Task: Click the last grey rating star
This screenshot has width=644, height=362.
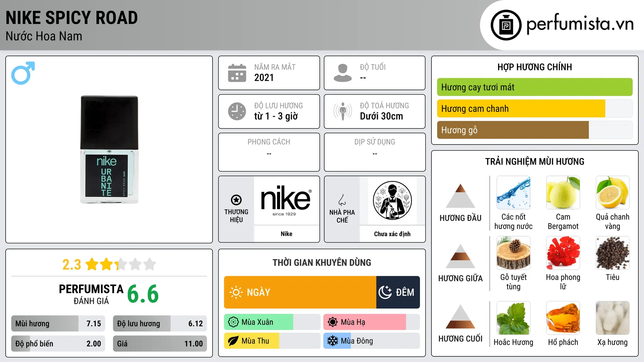Action: (x=150, y=264)
